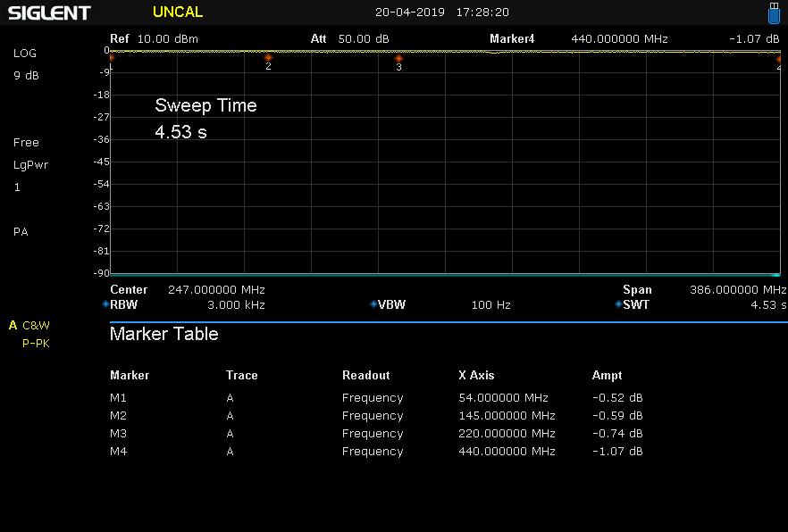Click the USB drive icon in top-right corner
Screen dimensions: 788x532
point(774,12)
